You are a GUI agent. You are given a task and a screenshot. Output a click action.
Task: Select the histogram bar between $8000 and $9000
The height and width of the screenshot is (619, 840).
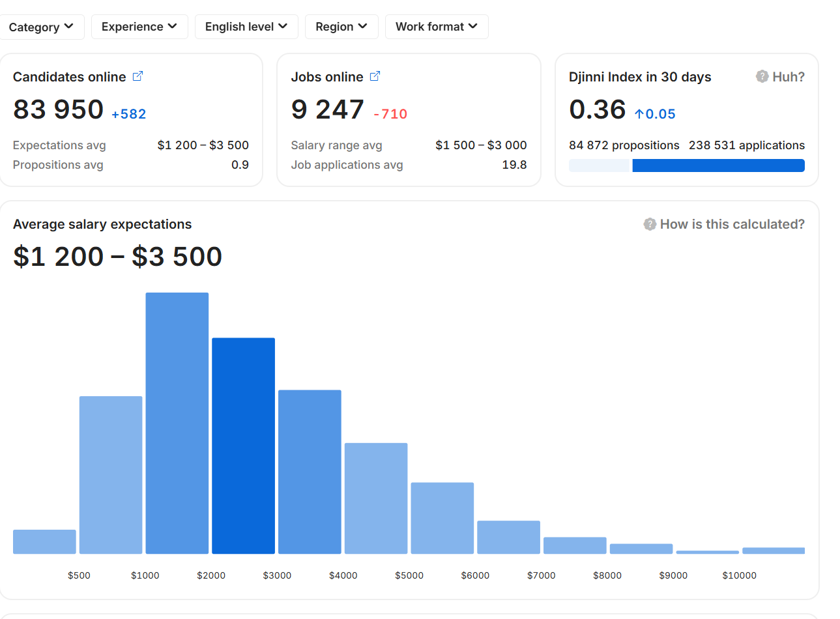641,549
